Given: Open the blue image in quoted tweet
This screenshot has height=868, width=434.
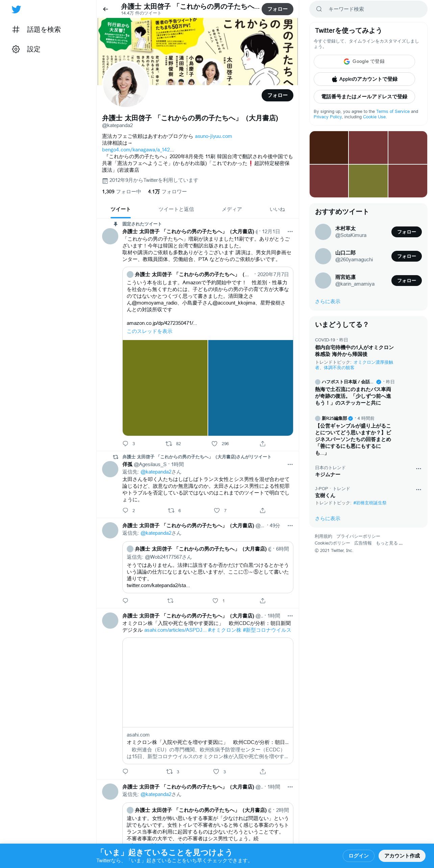Looking at the screenshot, I should point(250,388).
